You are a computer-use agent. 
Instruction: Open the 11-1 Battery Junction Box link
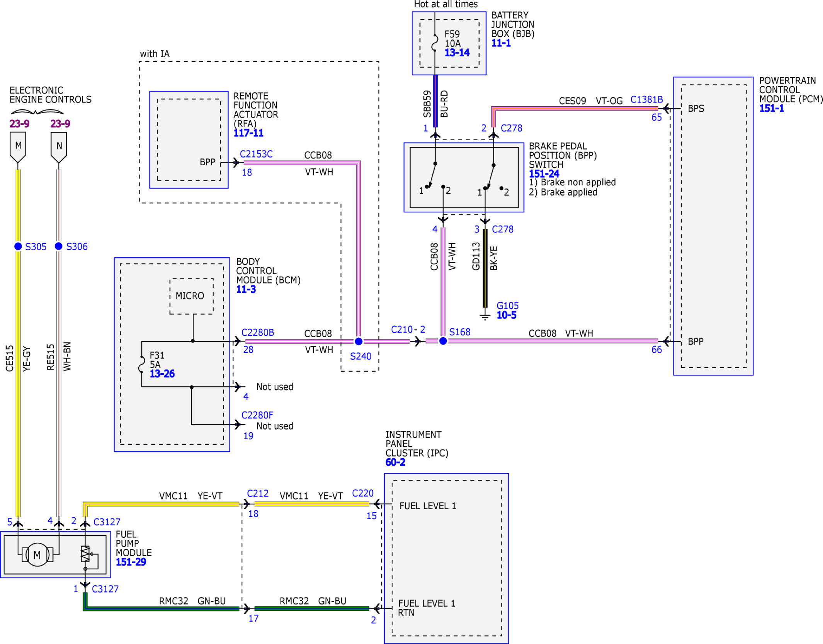coord(501,43)
